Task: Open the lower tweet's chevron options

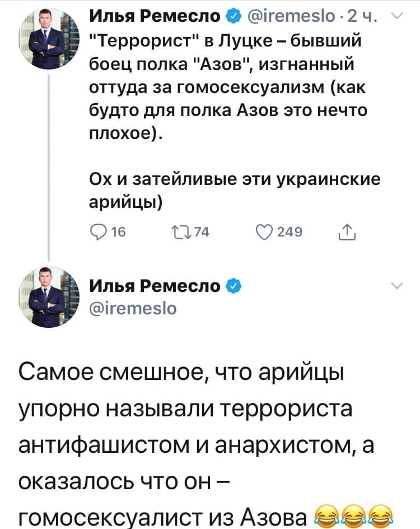Action: tap(396, 286)
